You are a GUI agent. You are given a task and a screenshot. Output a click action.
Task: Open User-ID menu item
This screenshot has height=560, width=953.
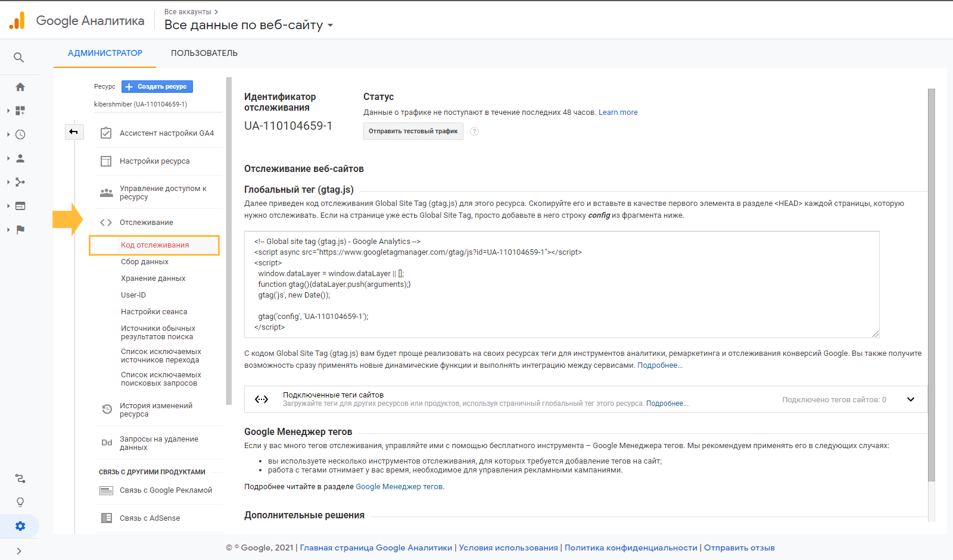point(133,295)
